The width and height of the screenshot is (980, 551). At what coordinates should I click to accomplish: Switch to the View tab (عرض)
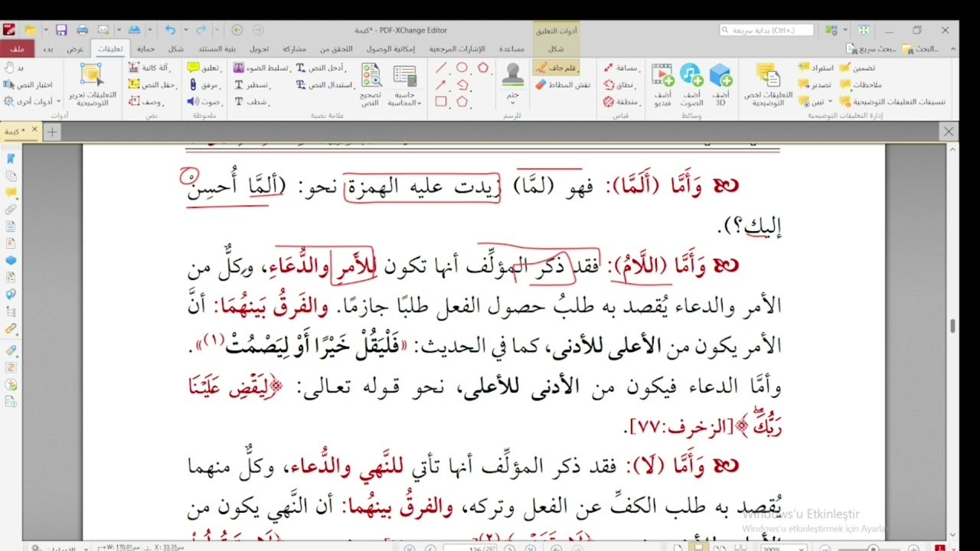75,49
